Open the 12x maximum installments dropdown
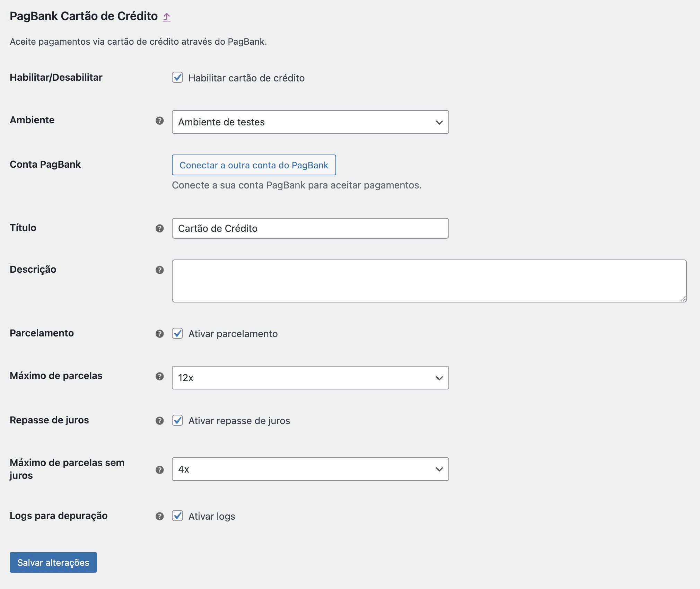The width and height of the screenshot is (700, 589). point(310,378)
